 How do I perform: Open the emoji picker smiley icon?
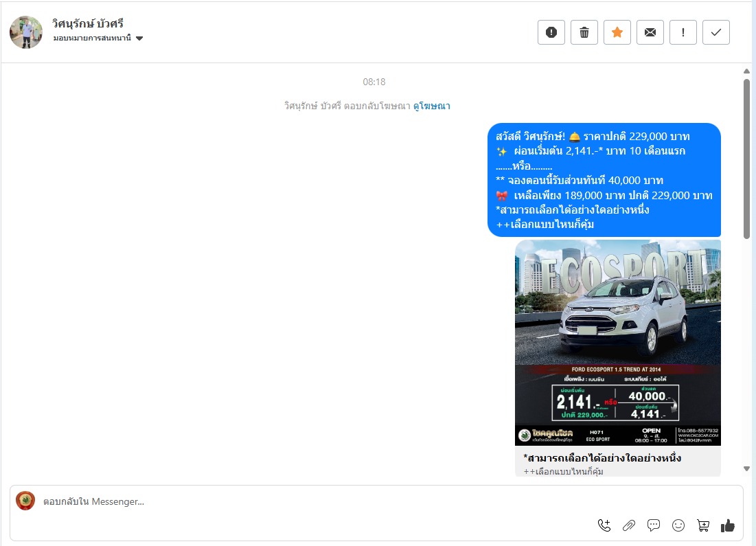[x=678, y=525]
